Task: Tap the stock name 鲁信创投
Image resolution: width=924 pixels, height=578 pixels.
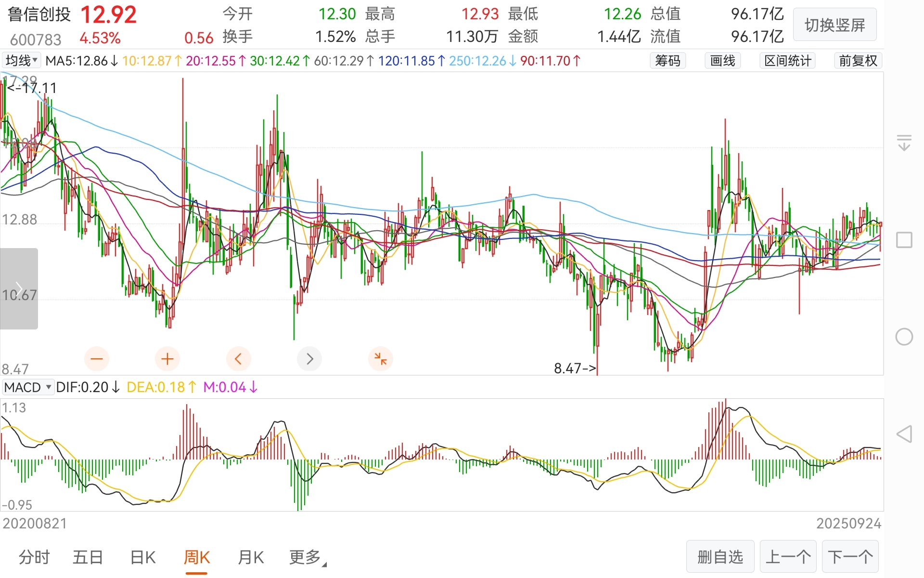Action: [39, 14]
